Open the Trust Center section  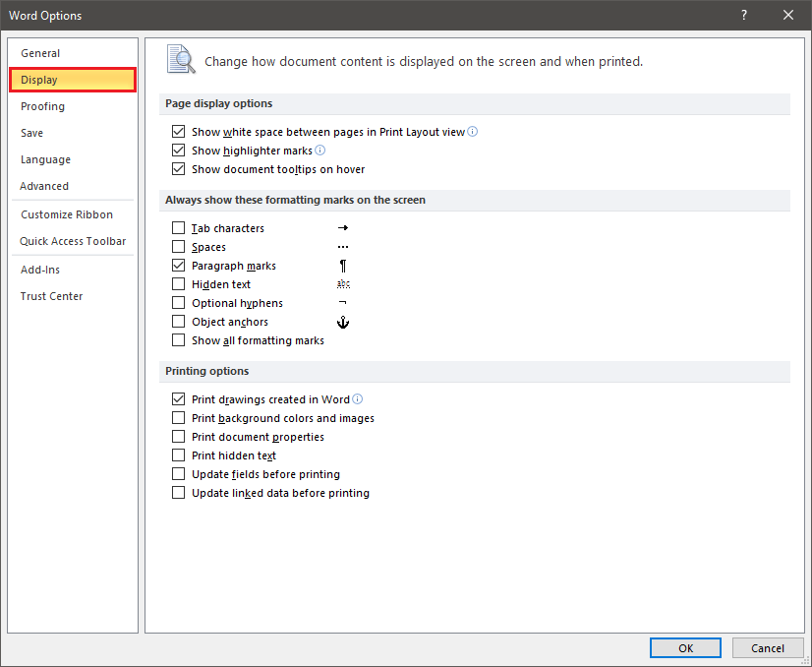coord(51,296)
